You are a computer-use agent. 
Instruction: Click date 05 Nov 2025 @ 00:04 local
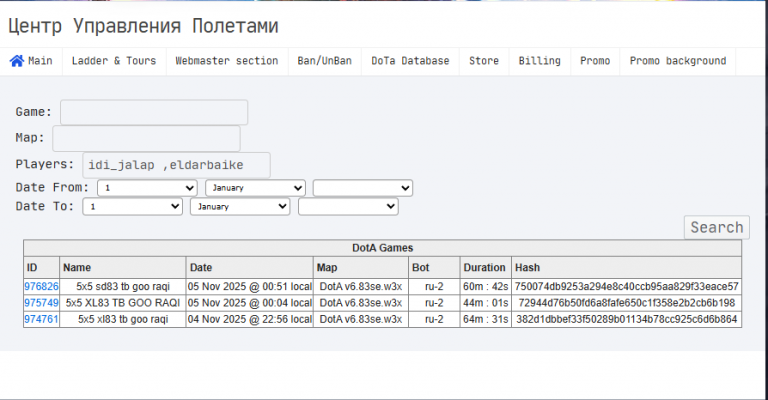pos(250,303)
